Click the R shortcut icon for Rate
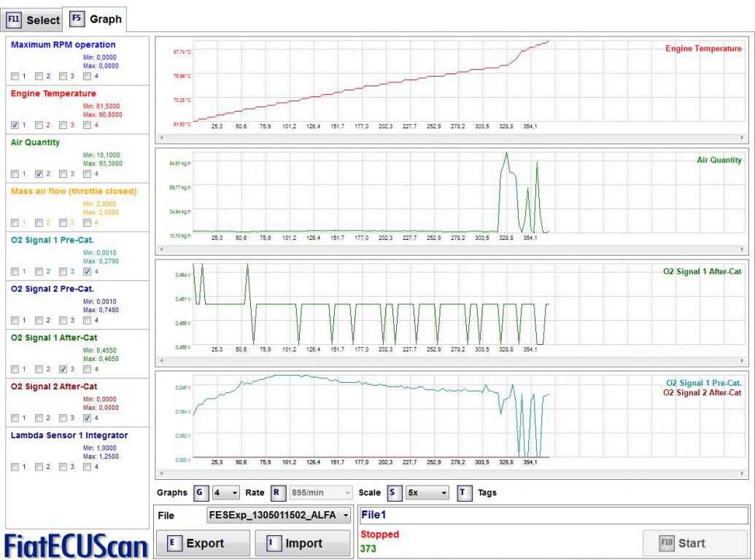This screenshot has height=560, width=755. 277,493
